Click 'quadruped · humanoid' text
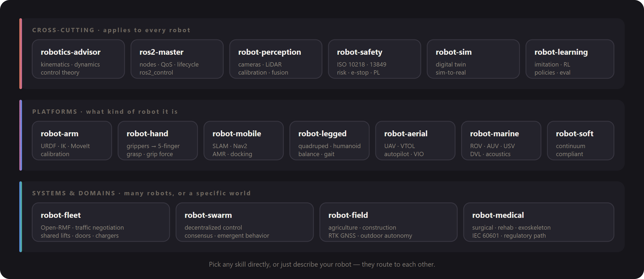 pos(330,146)
